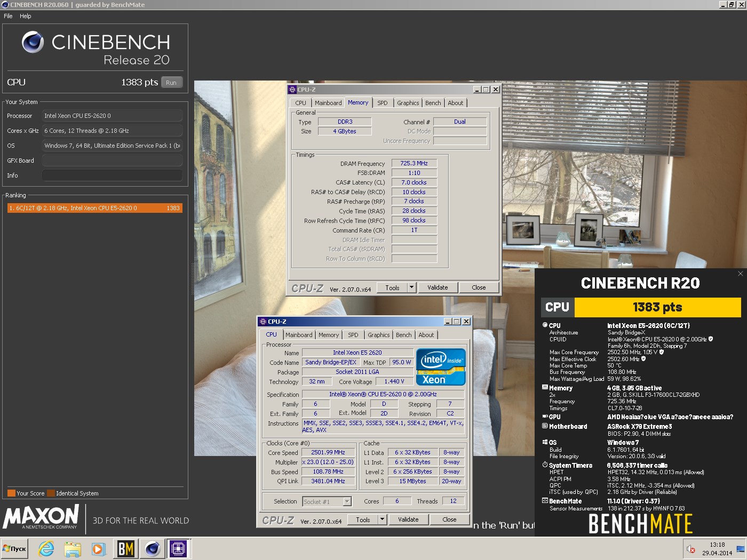The width and height of the screenshot is (747, 560).
Task: Click the Memory Type DDR3 field
Action: 345,122
